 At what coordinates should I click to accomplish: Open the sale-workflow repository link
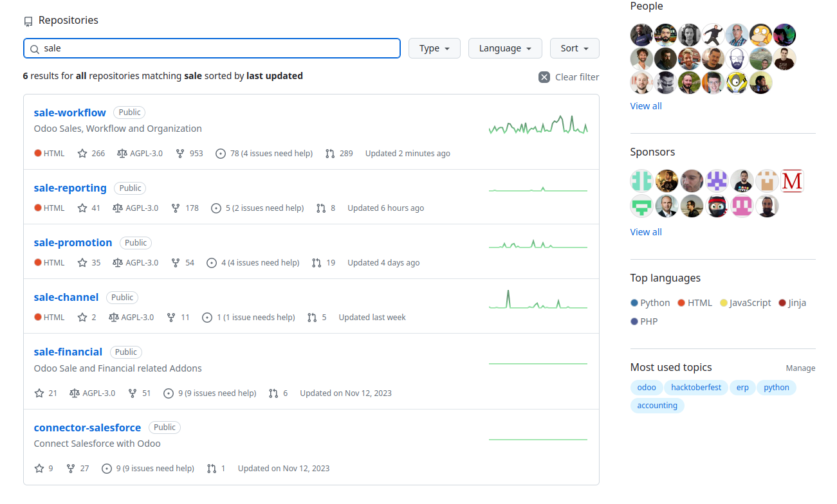point(69,113)
